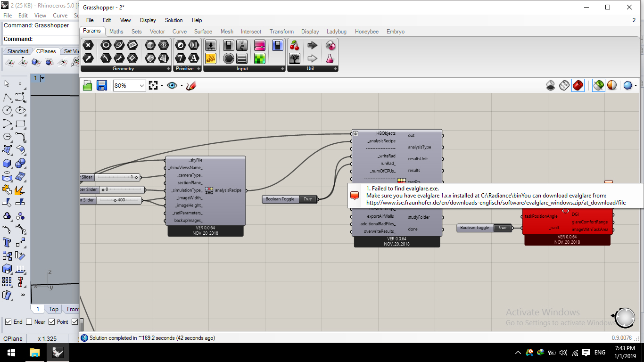Click the red error balloon on canvas
The image size is (644, 362).
tap(355, 196)
